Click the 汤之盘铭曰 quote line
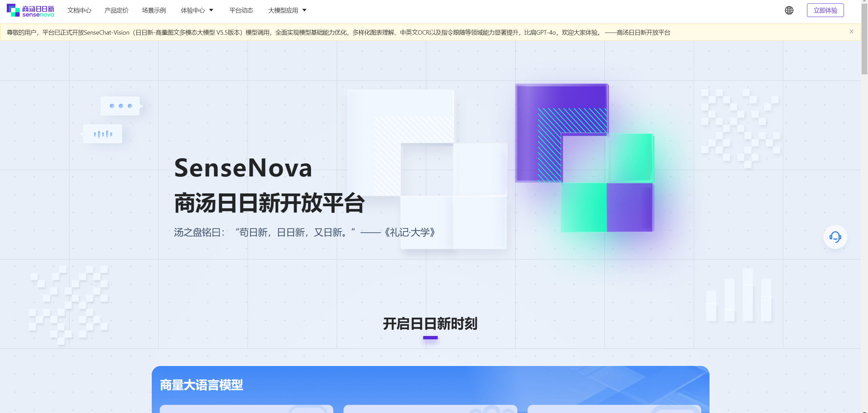This screenshot has height=413, width=868. [x=305, y=232]
